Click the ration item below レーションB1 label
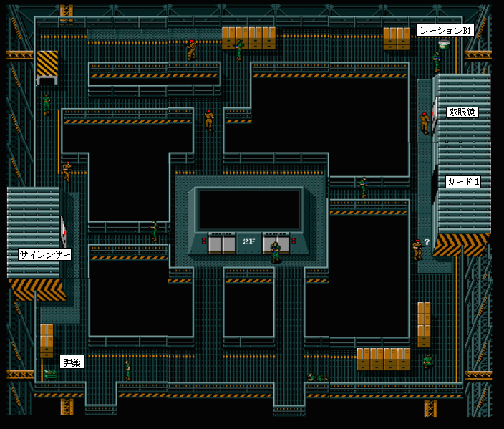Screen dimensions: 504x429 coord(445,44)
